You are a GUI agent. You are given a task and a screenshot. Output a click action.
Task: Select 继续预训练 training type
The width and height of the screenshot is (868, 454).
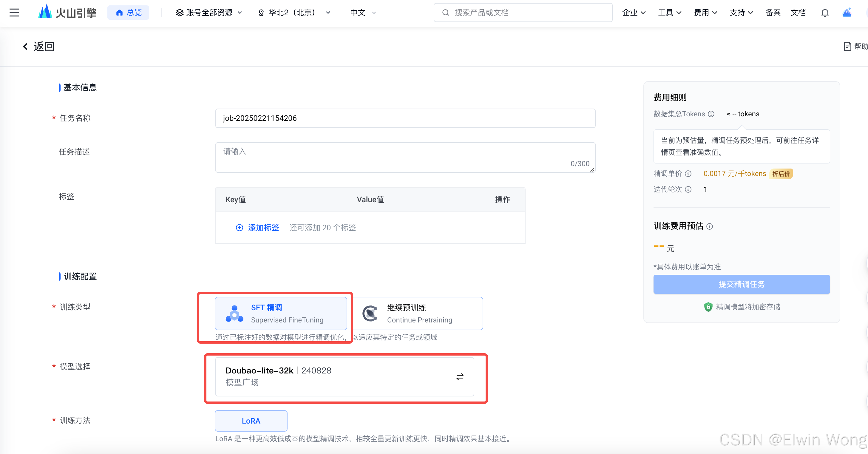(x=417, y=313)
